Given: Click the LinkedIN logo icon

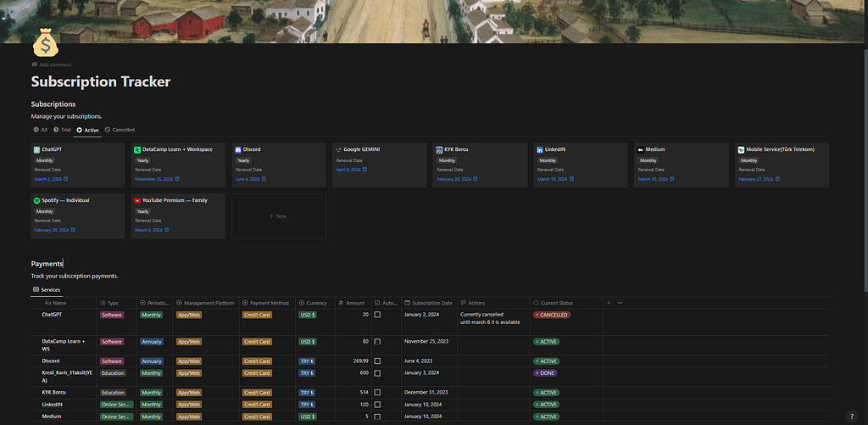Looking at the screenshot, I should coord(540,149).
